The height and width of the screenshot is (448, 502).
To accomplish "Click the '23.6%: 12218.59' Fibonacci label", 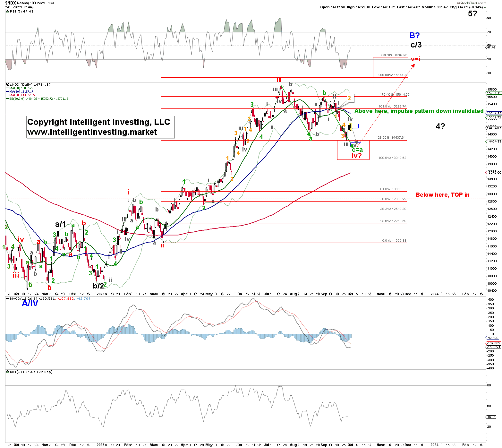I will click(x=393, y=221).
